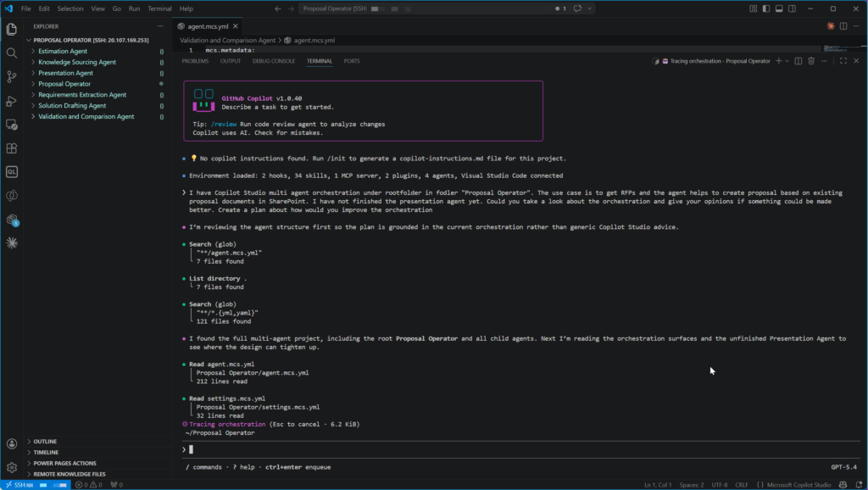Click the Go Back navigation arrow

point(278,8)
